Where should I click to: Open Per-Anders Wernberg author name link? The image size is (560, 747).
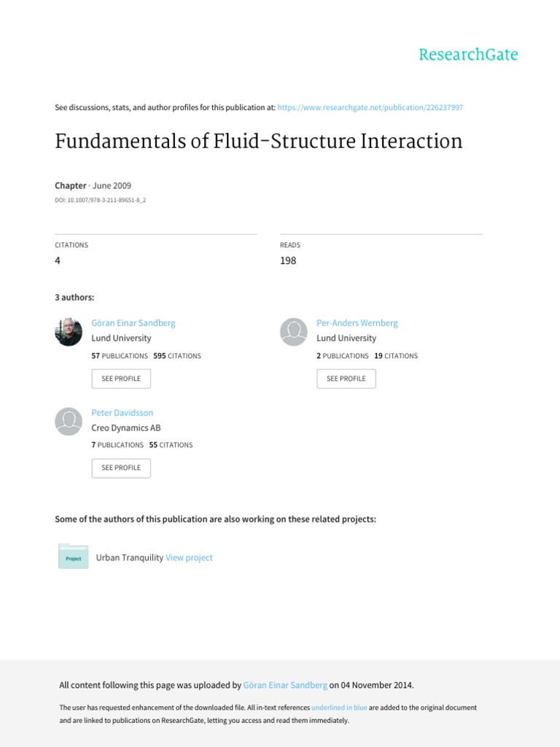point(357,323)
